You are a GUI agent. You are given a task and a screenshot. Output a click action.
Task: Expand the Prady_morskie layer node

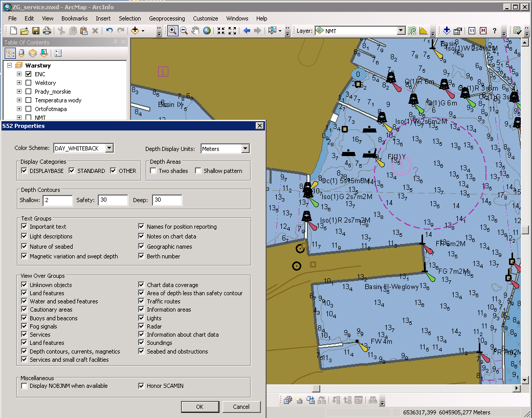tap(19, 92)
